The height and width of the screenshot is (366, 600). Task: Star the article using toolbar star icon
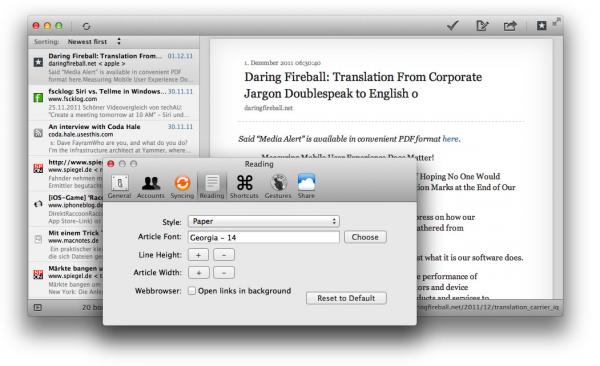tap(541, 26)
